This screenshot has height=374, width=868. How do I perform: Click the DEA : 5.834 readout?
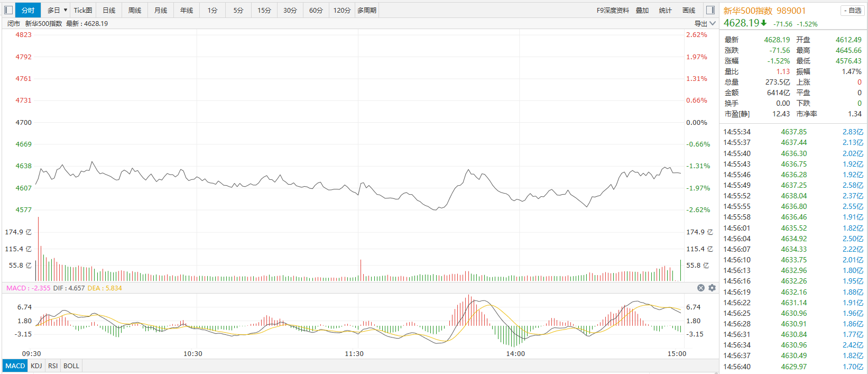(105, 288)
